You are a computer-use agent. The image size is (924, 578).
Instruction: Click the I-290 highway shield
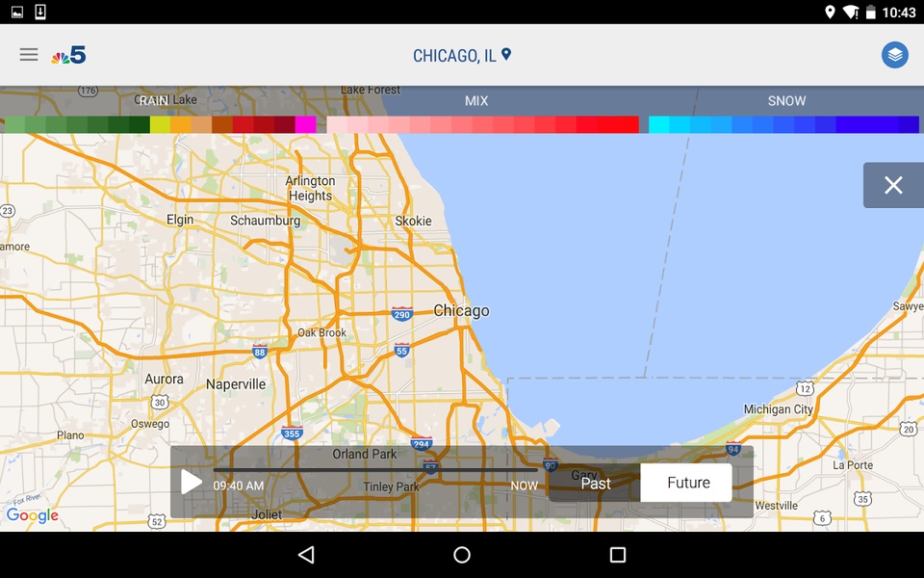pyautogui.click(x=402, y=314)
